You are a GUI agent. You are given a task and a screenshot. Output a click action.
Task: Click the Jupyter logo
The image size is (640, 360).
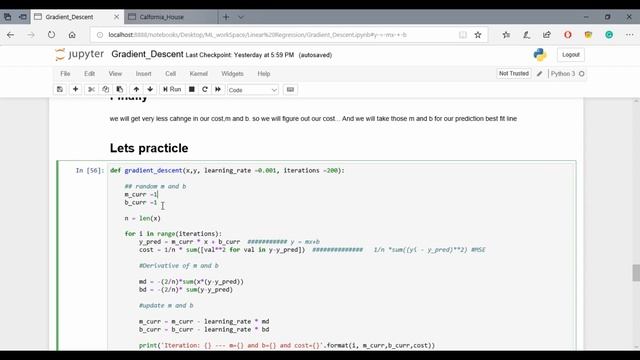[79, 54]
